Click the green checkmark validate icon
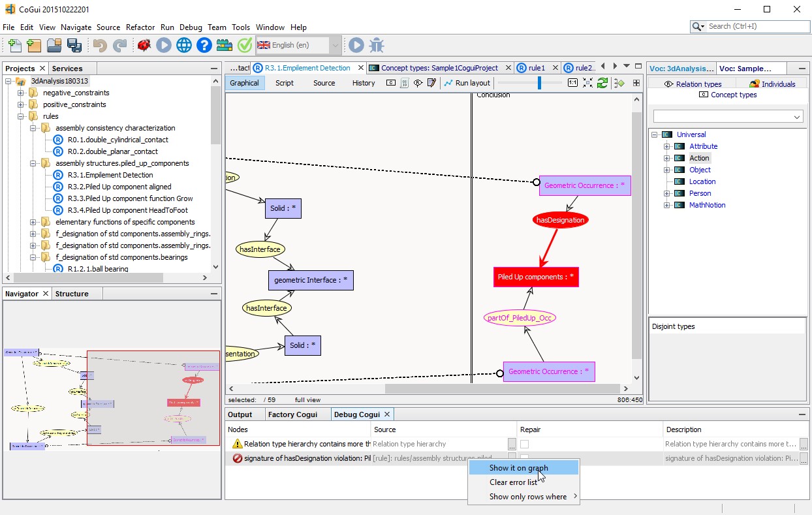This screenshot has width=812, height=515. coord(245,45)
